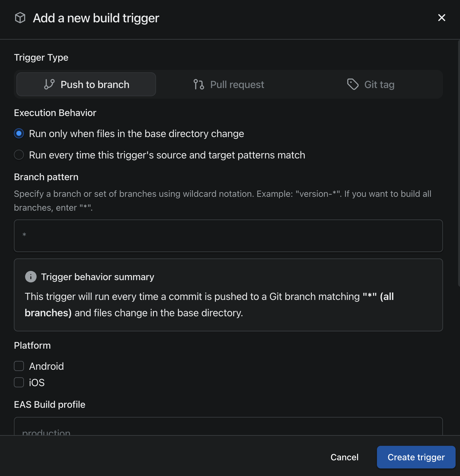Choose Git tag as the trigger type
Screen dimensions: 460x476
coord(371,84)
